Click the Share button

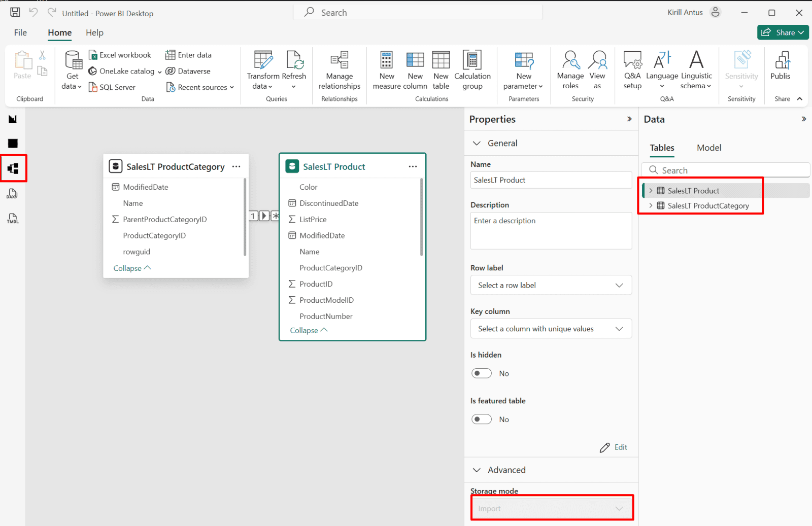[x=782, y=32]
